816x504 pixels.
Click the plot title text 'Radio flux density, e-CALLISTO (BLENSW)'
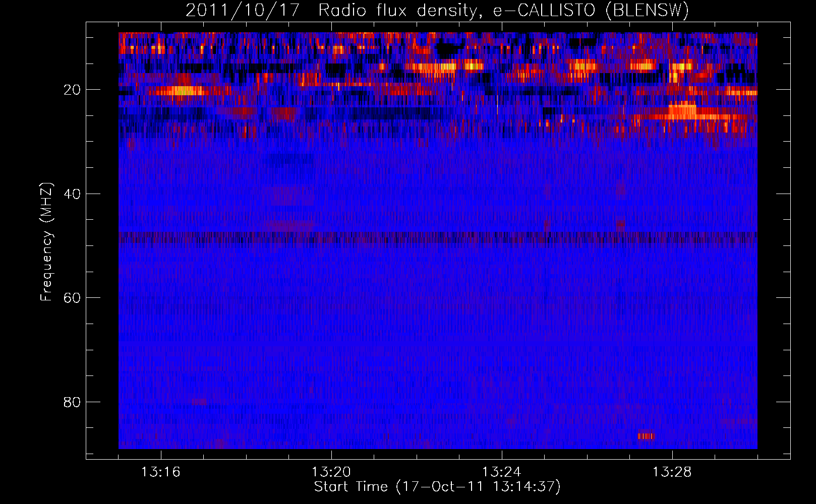[x=503, y=11]
